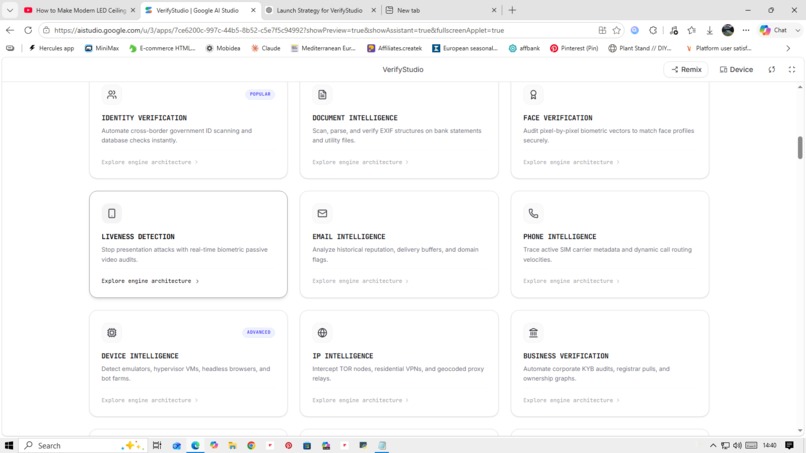Go back to the previous page

pos(10,30)
